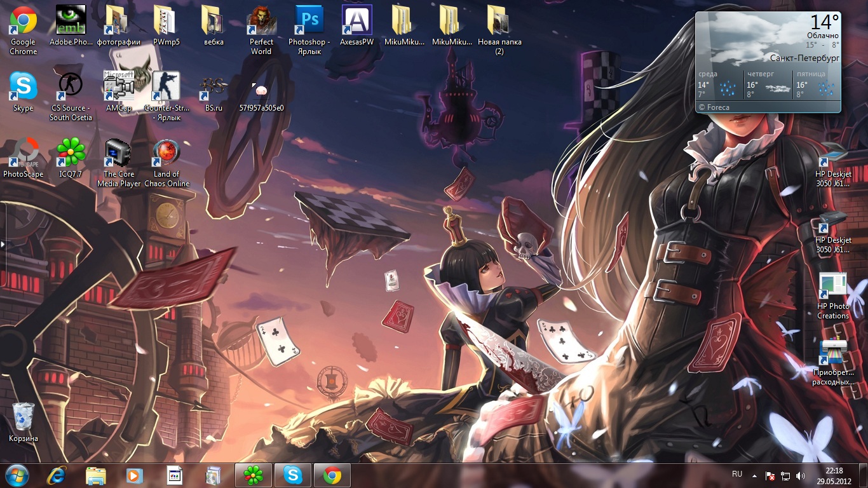Click the Windows Start button
Screen dimensions: 868x488
[17, 475]
